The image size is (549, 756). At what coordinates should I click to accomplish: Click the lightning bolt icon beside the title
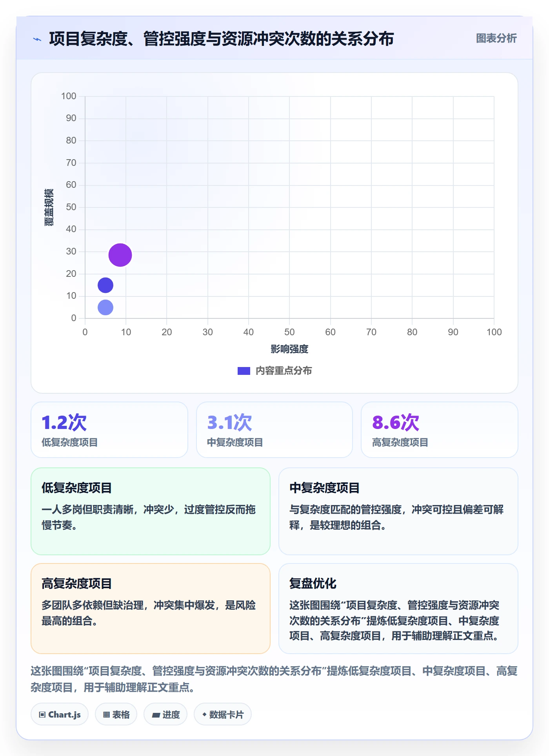pos(37,39)
